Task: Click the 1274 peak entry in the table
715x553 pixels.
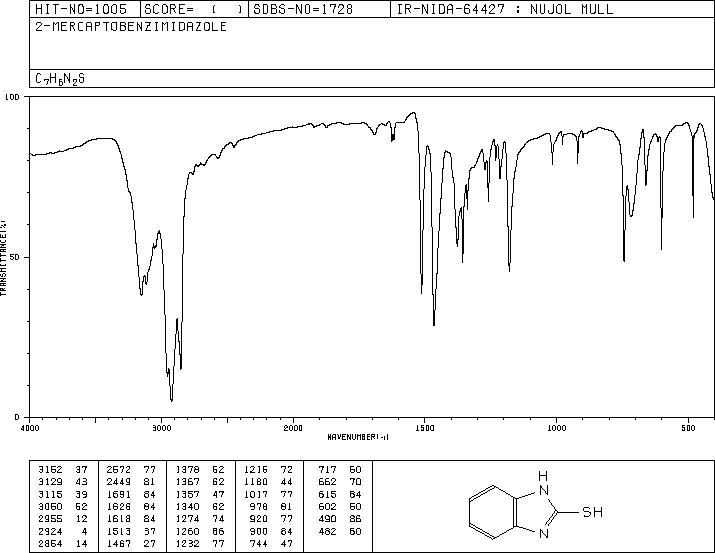Action: [x=187, y=519]
